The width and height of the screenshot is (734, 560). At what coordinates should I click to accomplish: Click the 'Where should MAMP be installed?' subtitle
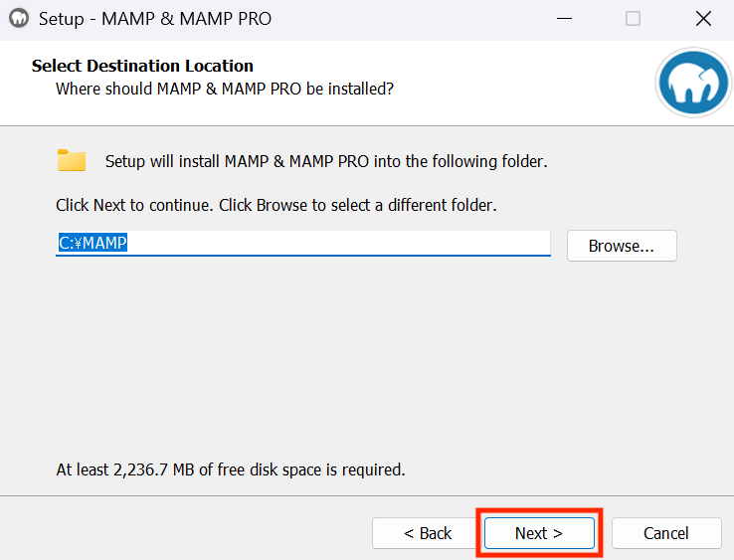(225, 89)
